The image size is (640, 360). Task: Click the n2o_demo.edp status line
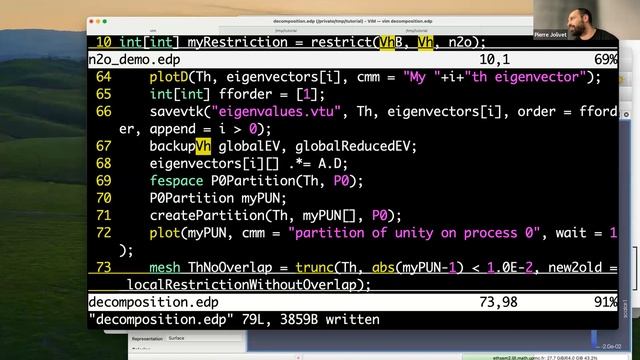coord(353,60)
